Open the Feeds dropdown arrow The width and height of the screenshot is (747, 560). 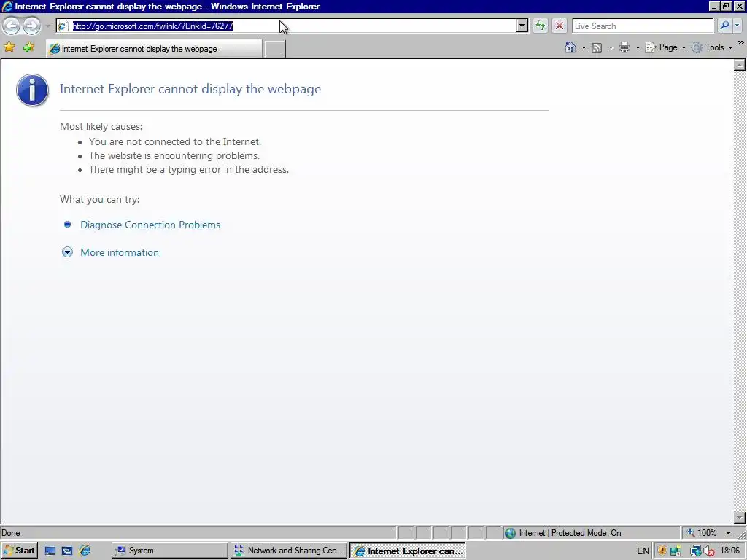coord(611,47)
